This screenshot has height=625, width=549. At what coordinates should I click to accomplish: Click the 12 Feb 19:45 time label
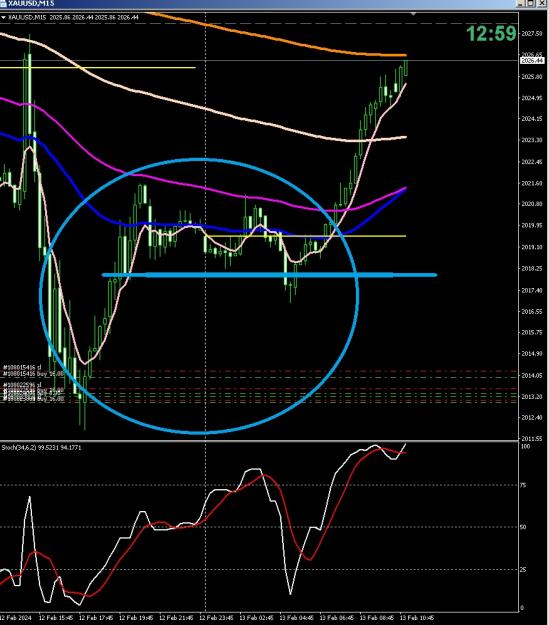click(x=136, y=618)
